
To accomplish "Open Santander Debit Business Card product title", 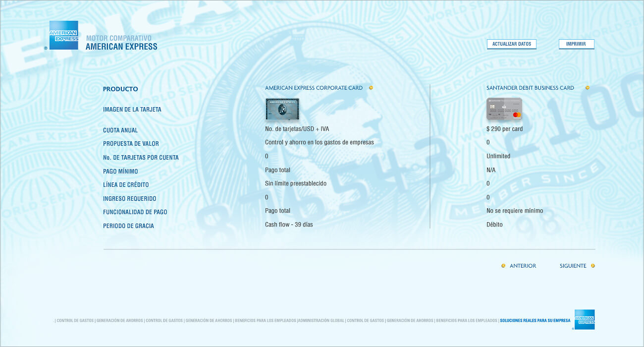I will tap(530, 88).
